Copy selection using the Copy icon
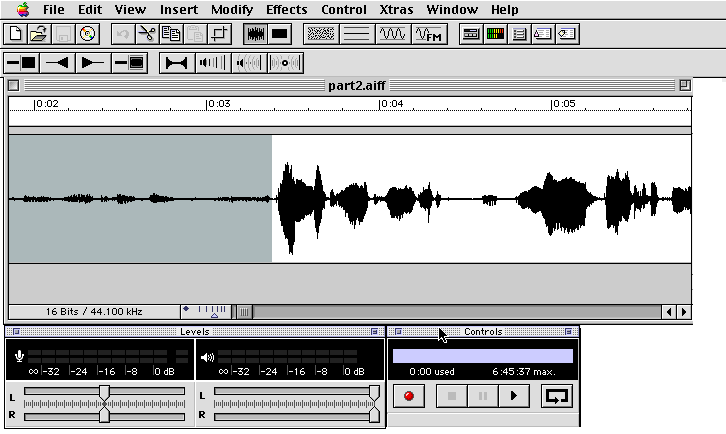726x434 pixels. pos(171,34)
